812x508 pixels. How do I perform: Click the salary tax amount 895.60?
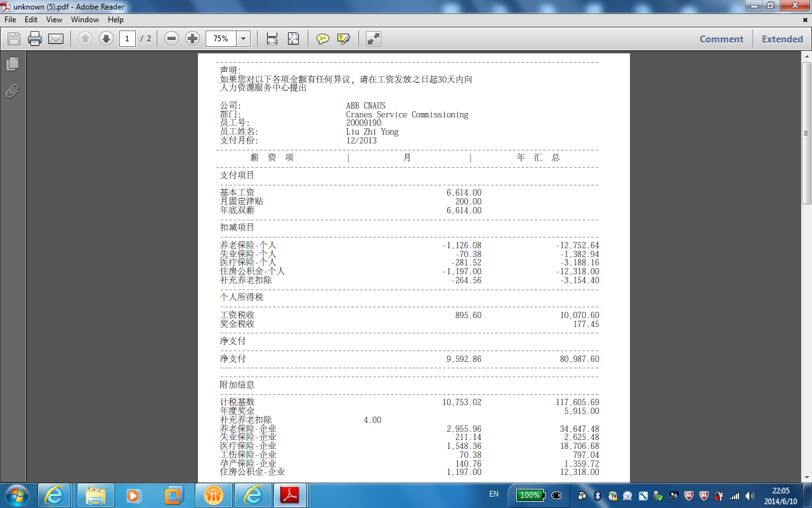point(468,316)
